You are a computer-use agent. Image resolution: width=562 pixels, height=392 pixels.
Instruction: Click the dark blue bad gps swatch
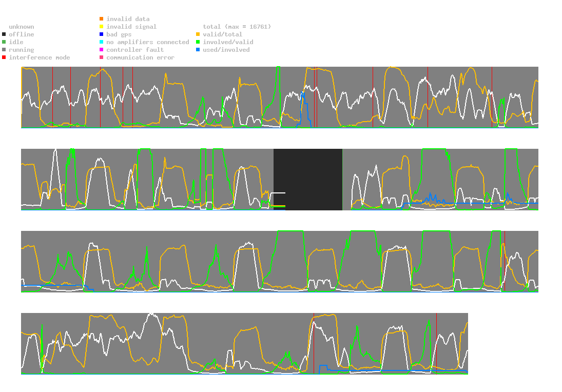click(x=102, y=34)
